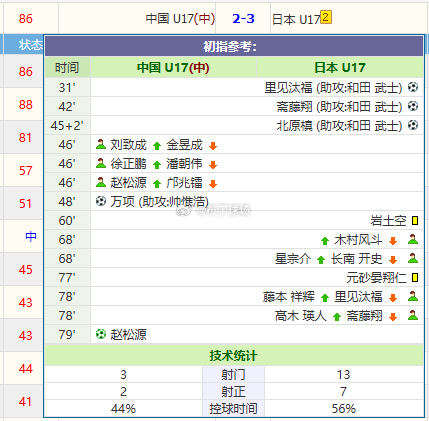Click the status cell showing 88
This screenshot has height=421, width=429.
(x=26, y=105)
